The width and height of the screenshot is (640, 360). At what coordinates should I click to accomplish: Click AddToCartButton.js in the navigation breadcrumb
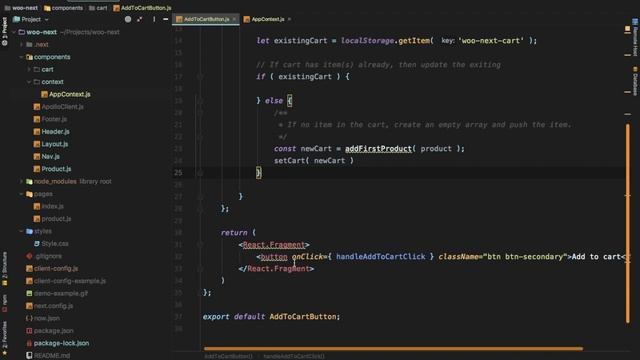coord(142,8)
